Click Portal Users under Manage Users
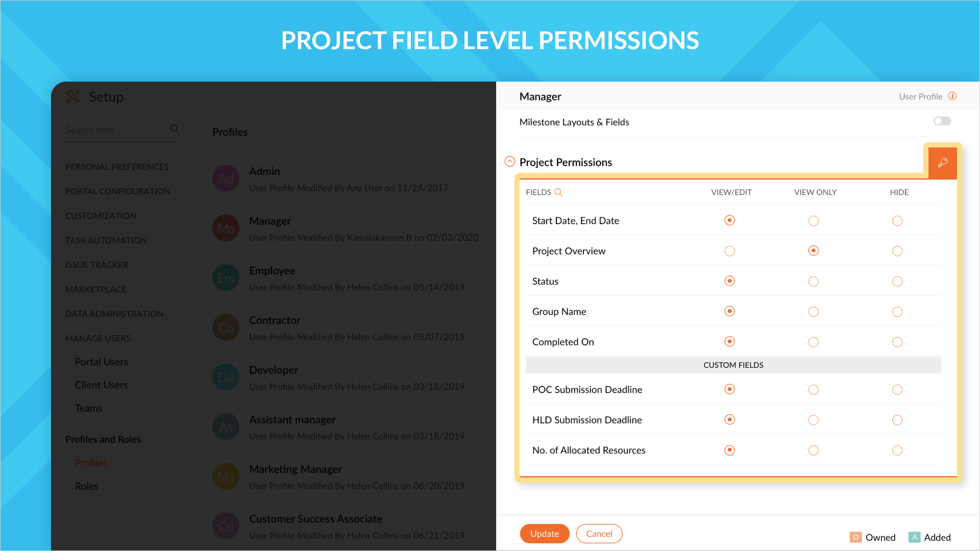This screenshot has height=551, width=980. [x=102, y=361]
